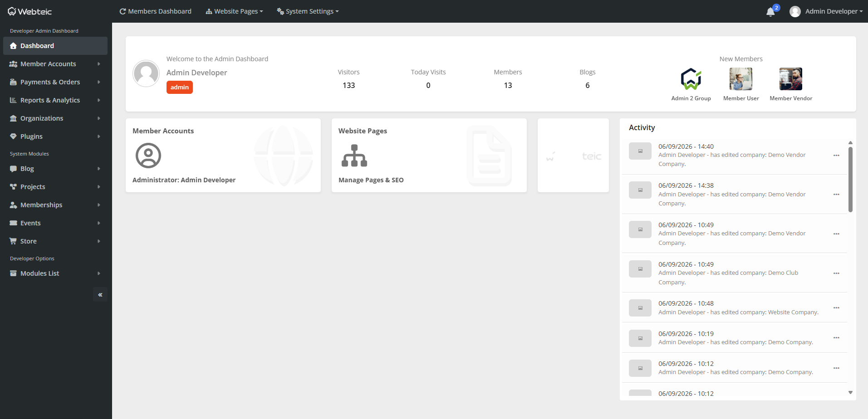Click the Member Accounts people icon in sidebar

[x=13, y=64]
